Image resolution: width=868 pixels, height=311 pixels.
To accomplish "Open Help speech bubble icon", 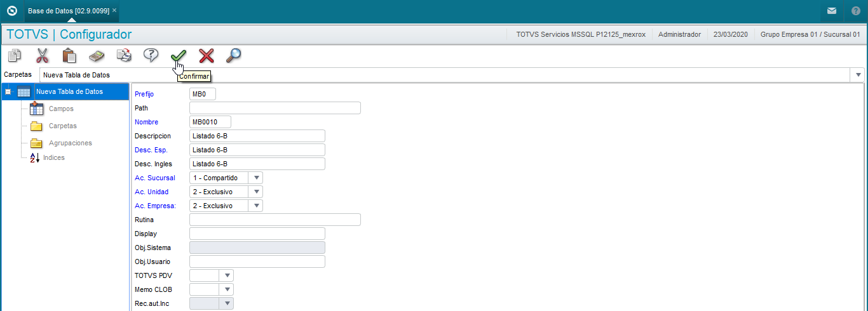I will (x=151, y=56).
